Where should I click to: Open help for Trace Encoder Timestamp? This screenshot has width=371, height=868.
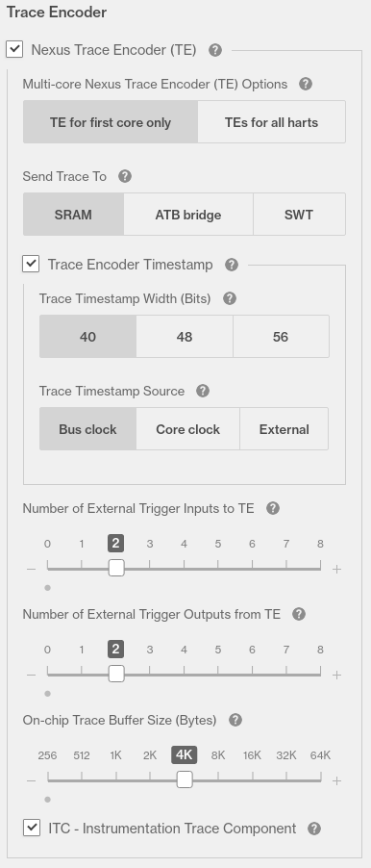[x=232, y=265]
